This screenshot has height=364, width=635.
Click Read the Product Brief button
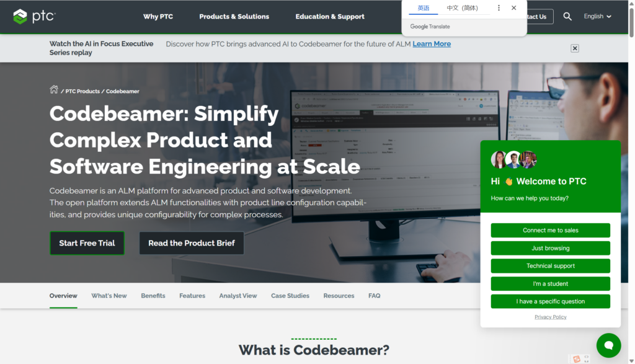click(191, 243)
